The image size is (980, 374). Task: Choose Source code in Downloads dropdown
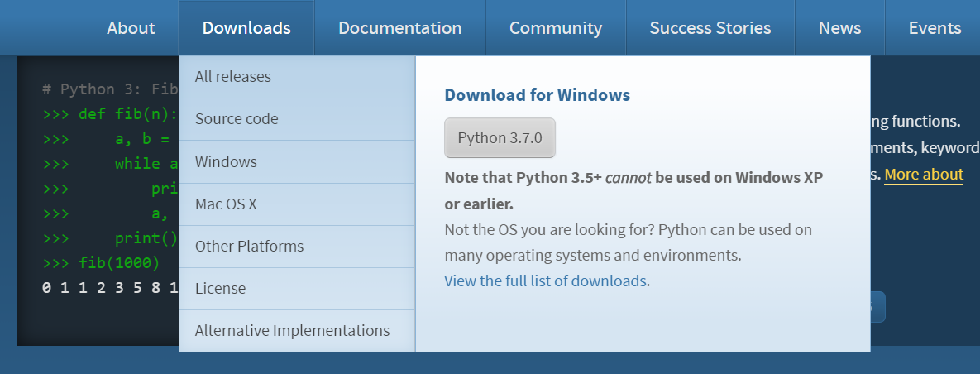[x=297, y=119]
